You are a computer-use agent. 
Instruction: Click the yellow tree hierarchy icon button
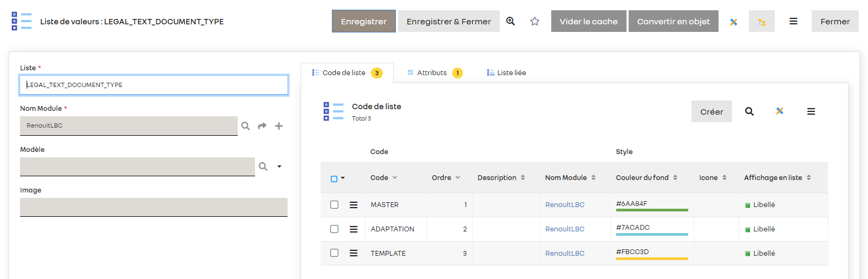(x=761, y=22)
